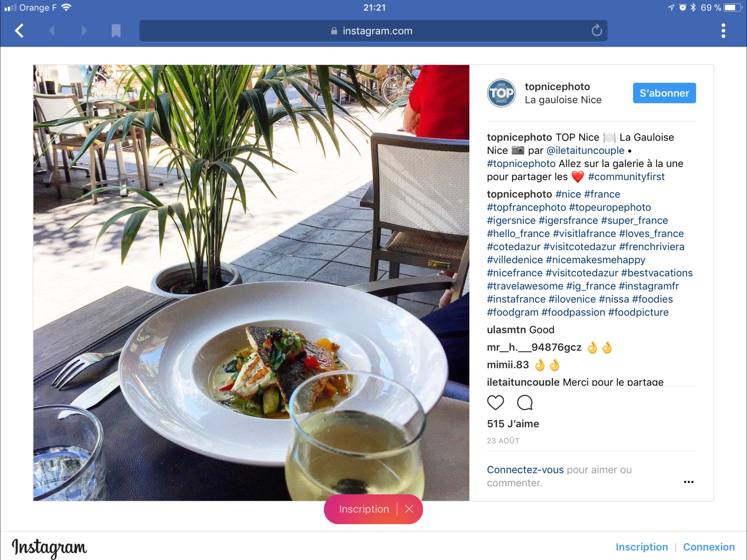Tap the instagram.com address field
The image size is (747, 560).
click(x=373, y=31)
